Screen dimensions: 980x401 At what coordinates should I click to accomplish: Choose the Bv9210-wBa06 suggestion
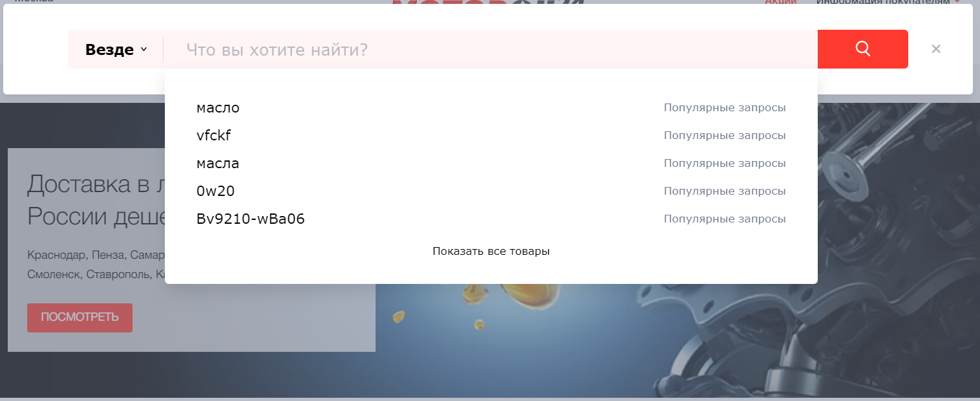250,219
